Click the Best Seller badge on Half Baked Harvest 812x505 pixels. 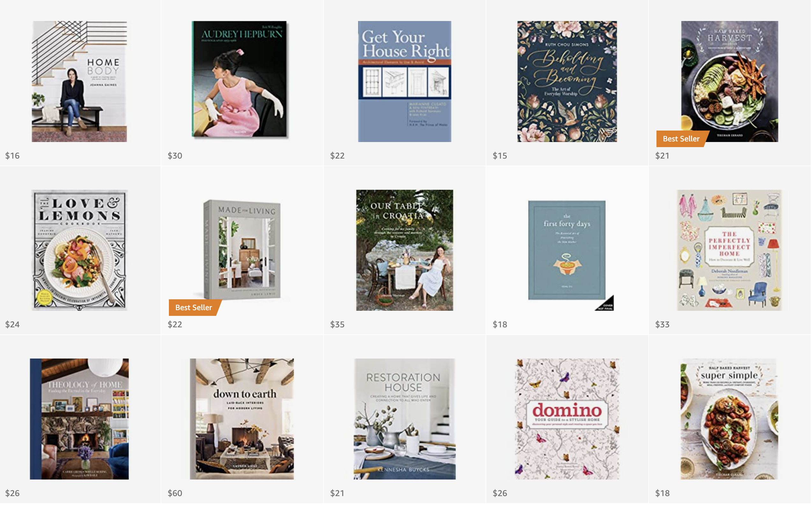tap(682, 139)
